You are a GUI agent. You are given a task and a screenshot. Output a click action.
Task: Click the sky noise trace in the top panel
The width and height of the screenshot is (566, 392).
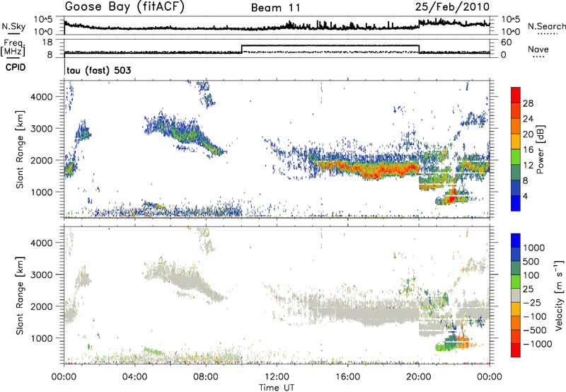click(x=277, y=27)
